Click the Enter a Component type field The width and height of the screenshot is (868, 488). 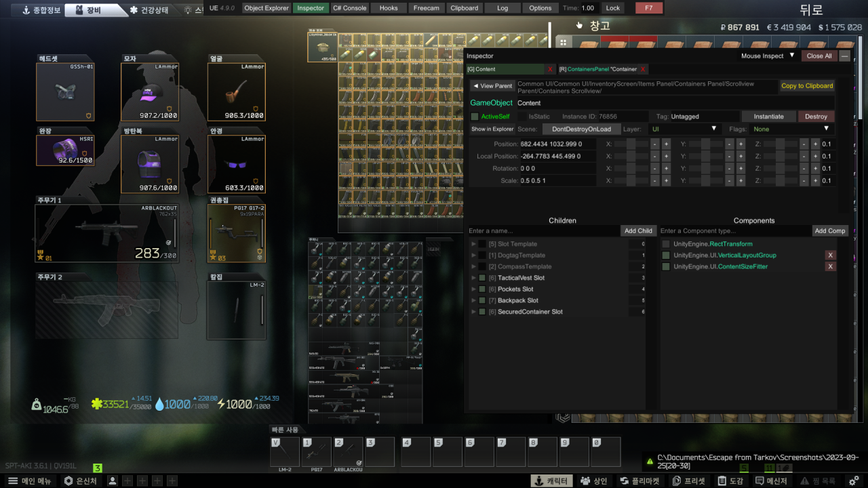click(735, 231)
